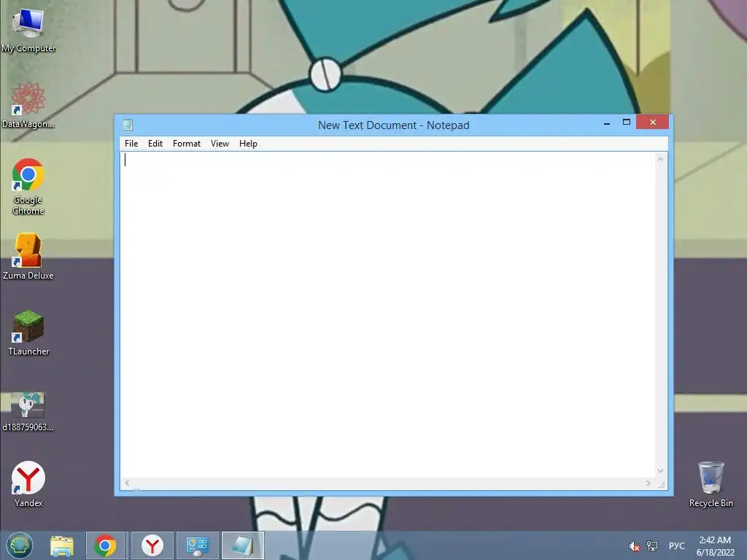Open the clock showing 2:42 AM

(715, 545)
